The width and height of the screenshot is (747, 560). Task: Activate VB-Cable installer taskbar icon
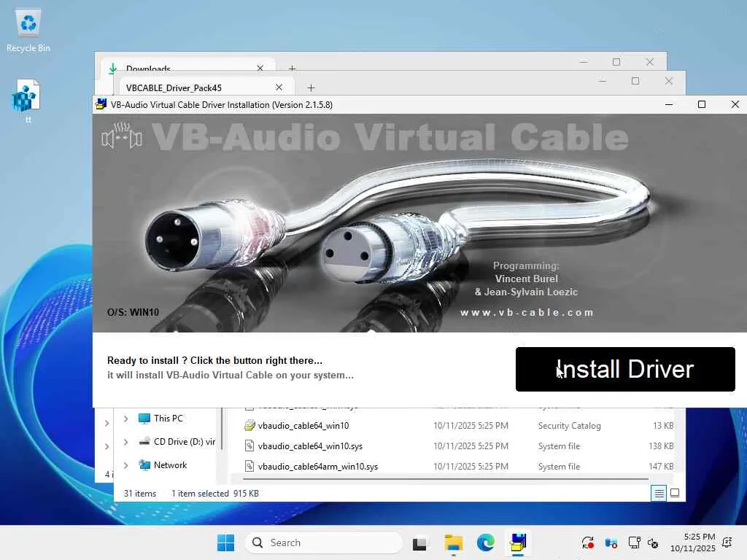518,542
